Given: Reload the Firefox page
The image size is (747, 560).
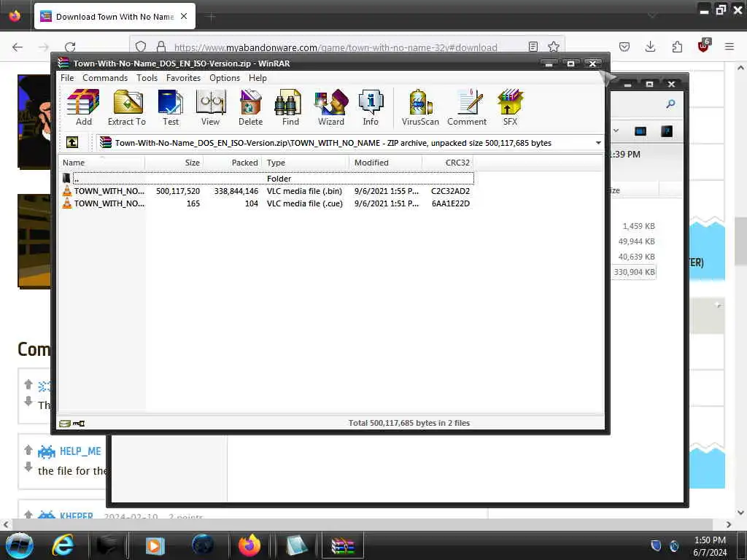Looking at the screenshot, I should pos(70,47).
